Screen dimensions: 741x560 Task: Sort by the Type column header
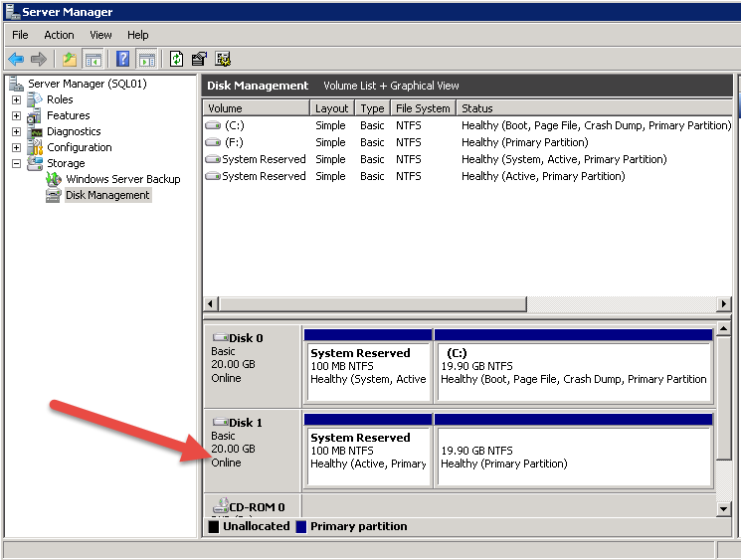click(x=372, y=108)
